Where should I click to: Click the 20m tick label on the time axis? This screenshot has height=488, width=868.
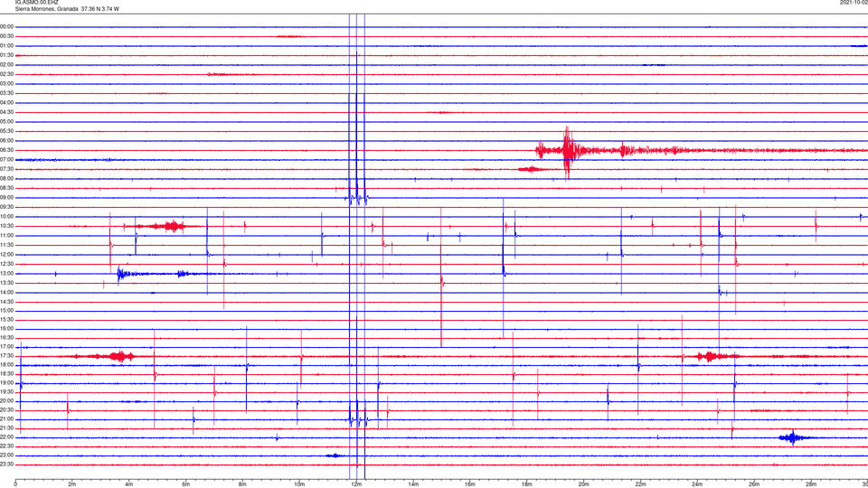[583, 484]
